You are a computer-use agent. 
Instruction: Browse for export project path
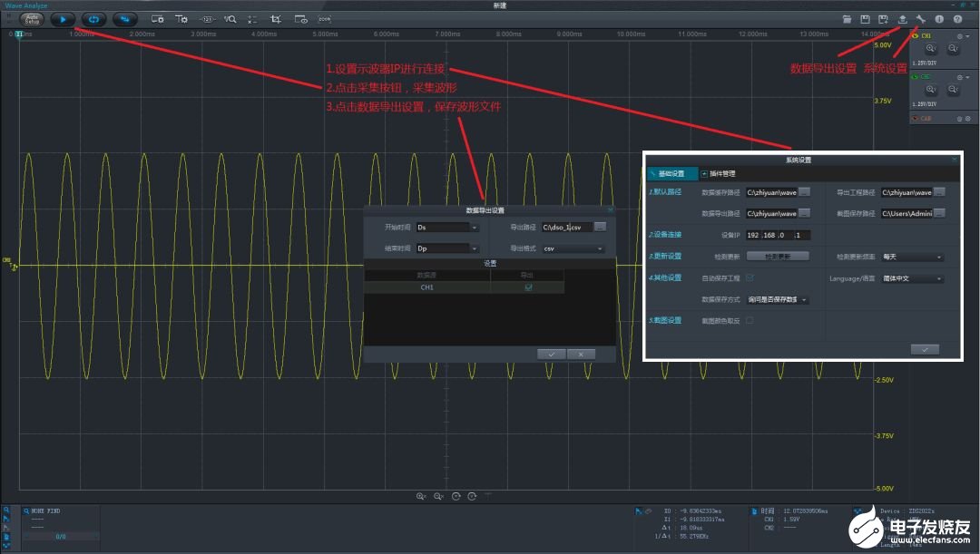click(939, 192)
